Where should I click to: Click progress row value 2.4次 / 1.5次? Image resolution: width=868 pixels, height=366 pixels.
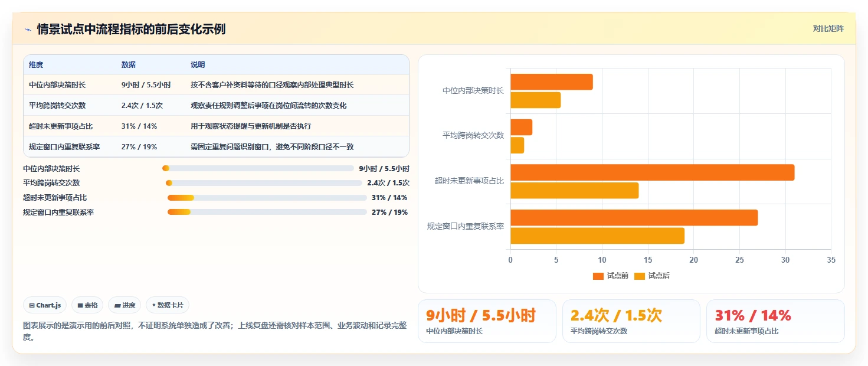click(x=388, y=183)
